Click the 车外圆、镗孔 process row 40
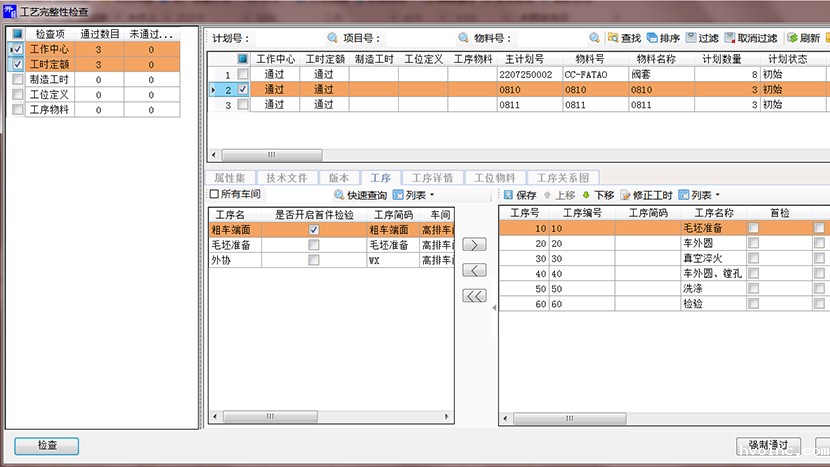830x467 pixels. point(664,274)
